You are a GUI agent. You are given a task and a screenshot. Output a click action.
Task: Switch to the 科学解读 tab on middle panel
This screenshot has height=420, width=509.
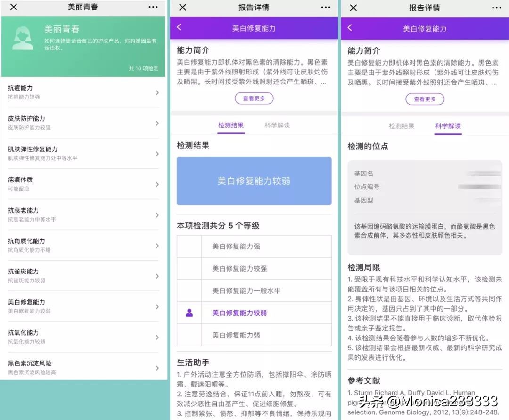(x=278, y=124)
